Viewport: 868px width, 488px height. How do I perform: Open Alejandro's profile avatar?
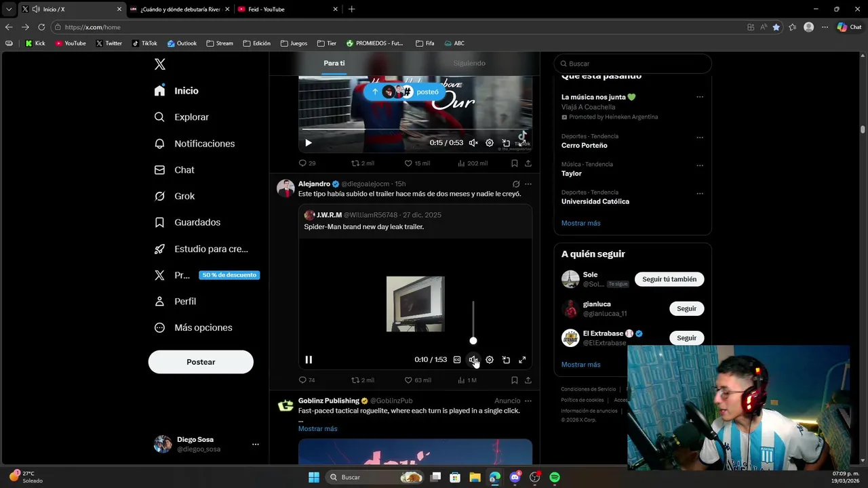pyautogui.click(x=285, y=188)
